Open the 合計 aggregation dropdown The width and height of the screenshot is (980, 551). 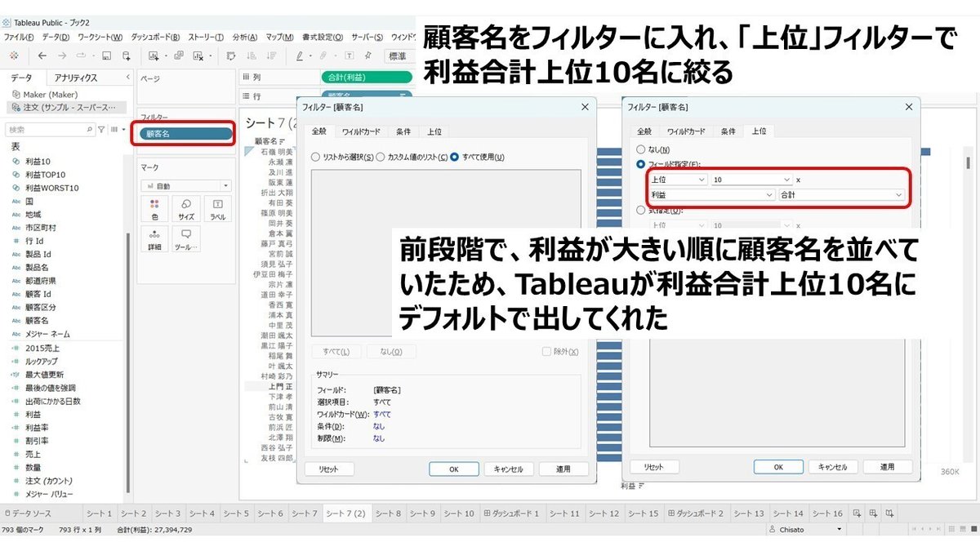pos(841,193)
